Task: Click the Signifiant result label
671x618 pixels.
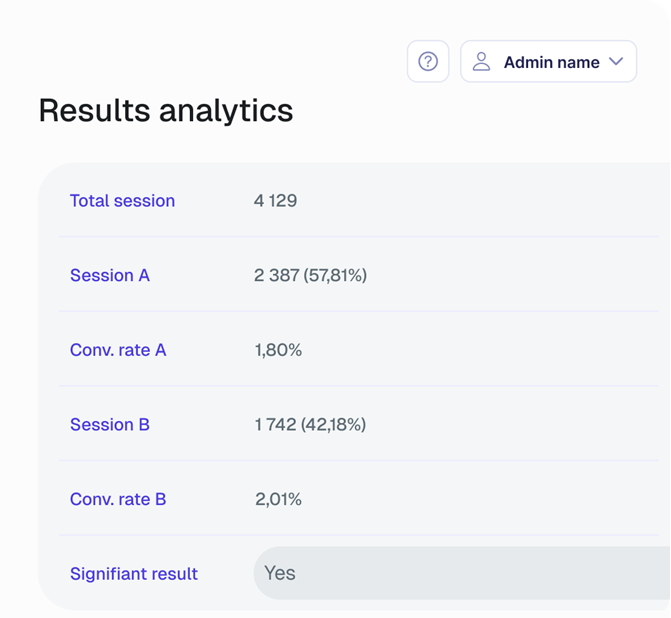Action: pyautogui.click(x=134, y=574)
